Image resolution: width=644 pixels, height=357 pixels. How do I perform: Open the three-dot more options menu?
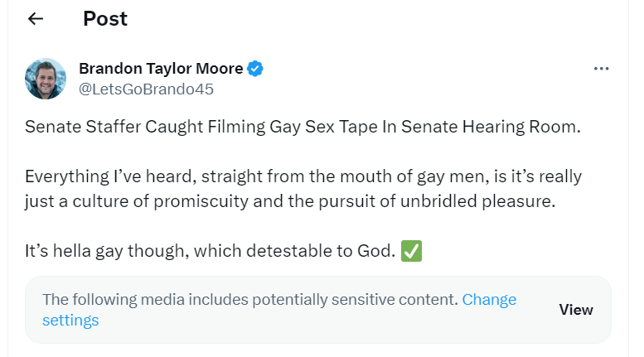point(602,69)
